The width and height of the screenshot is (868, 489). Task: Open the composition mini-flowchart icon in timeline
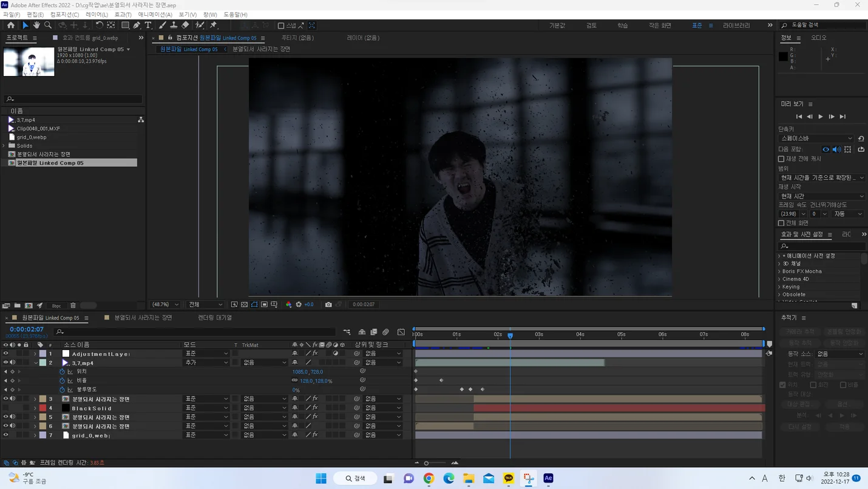coord(347,332)
